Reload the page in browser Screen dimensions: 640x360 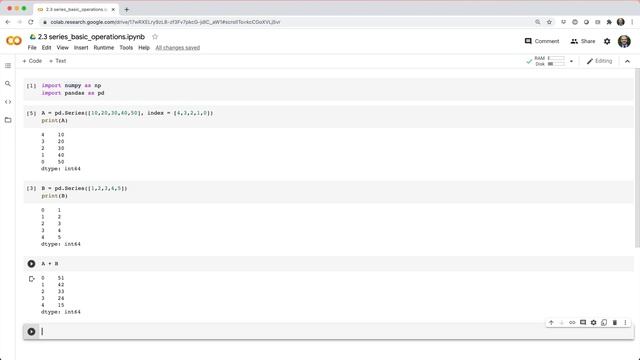pyautogui.click(x=31, y=22)
